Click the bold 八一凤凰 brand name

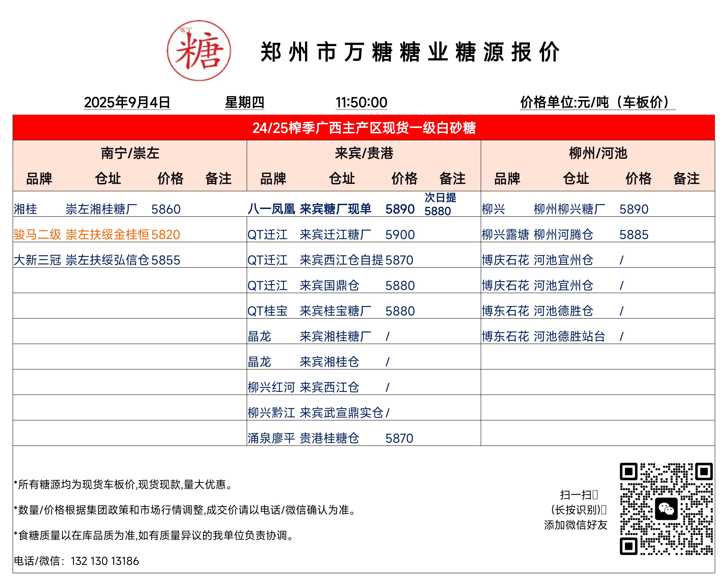[271, 209]
